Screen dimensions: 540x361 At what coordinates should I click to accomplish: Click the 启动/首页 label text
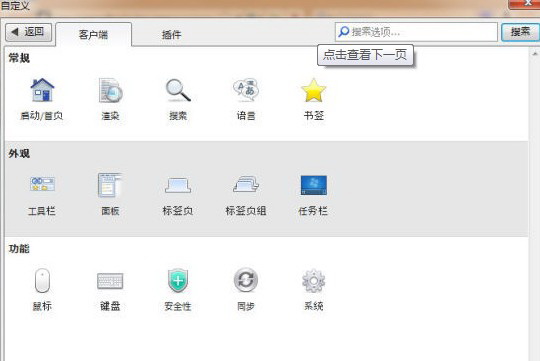[42, 116]
